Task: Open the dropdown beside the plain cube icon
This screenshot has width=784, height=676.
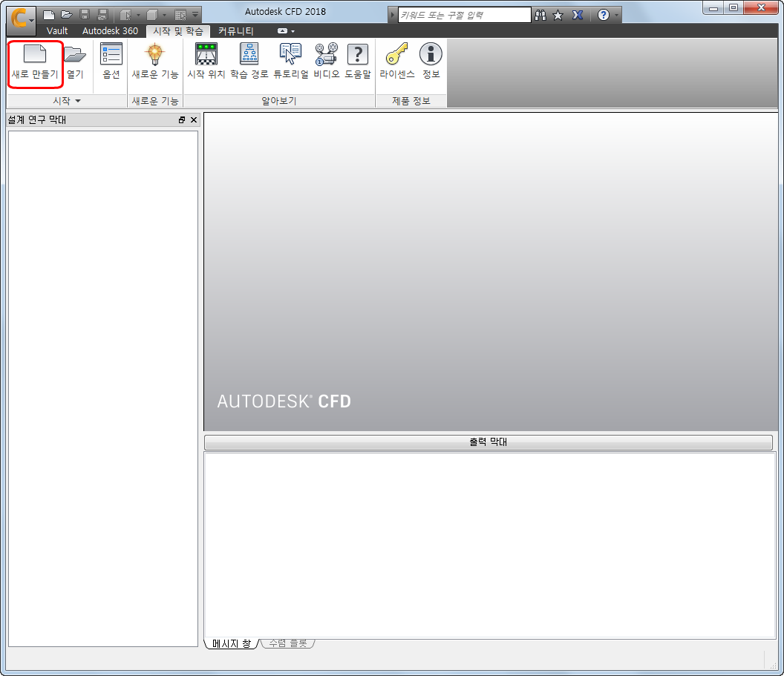Action: point(165,15)
